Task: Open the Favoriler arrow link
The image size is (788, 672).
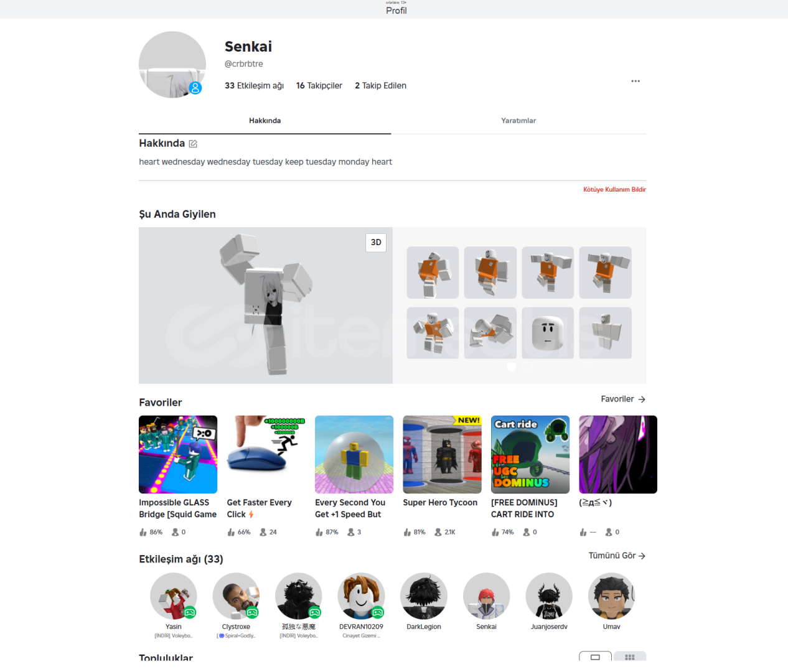Action: click(623, 399)
